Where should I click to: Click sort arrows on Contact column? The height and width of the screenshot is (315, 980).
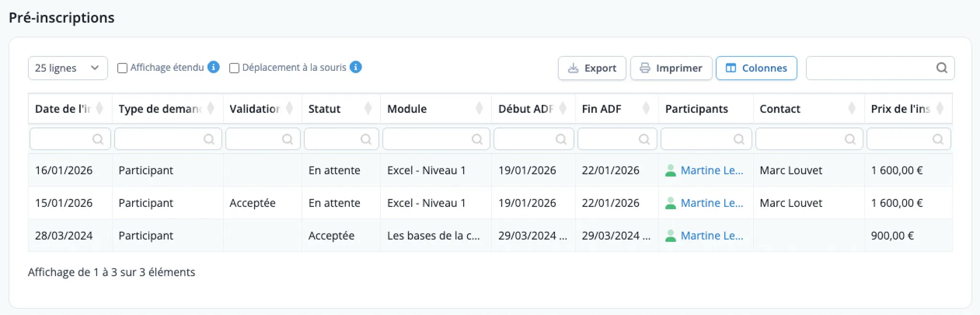[852, 109]
